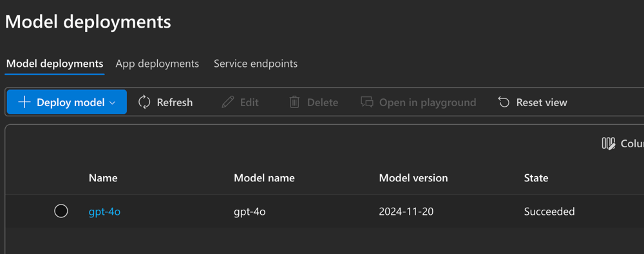
Task: Click the Model version column header
Action: [413, 177]
